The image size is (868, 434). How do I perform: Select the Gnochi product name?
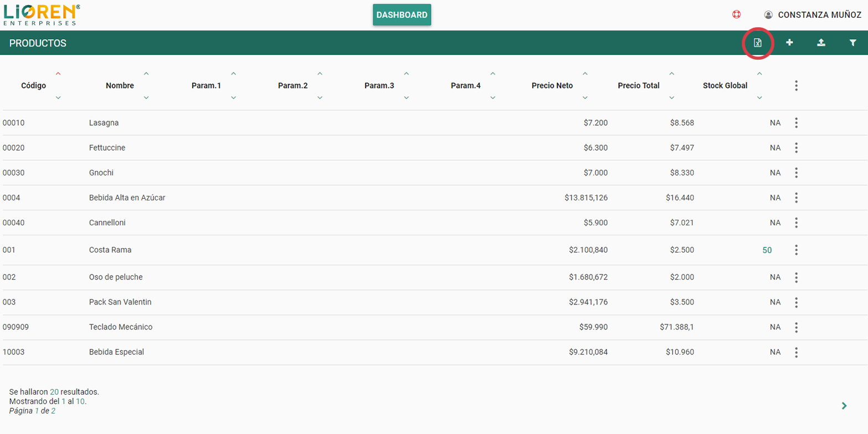tap(101, 173)
